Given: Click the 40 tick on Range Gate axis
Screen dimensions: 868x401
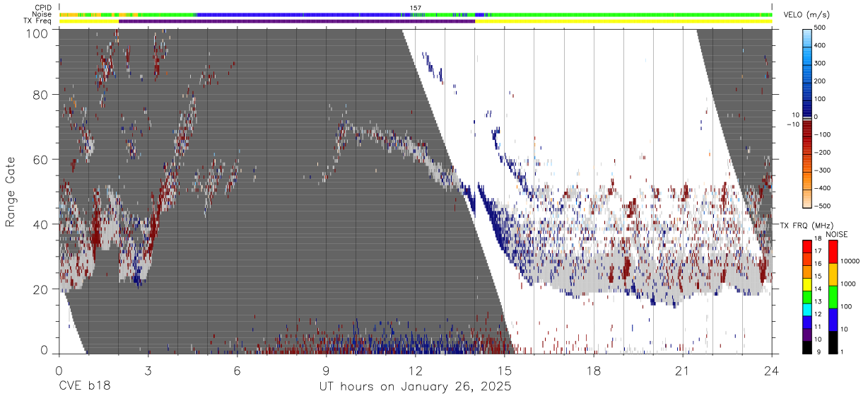Looking at the screenshot, I should coord(41,224).
